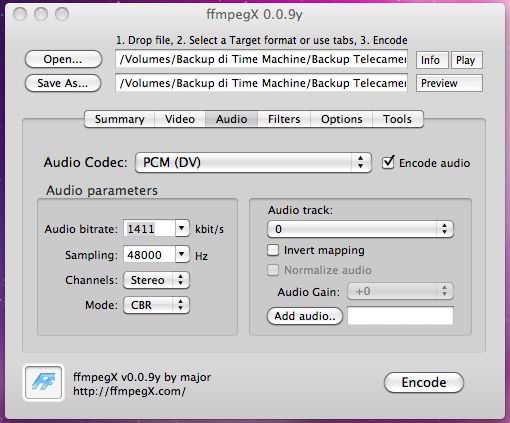Viewport: 510px width, 423px height.
Task: Click the Open... button
Action: coord(63,59)
